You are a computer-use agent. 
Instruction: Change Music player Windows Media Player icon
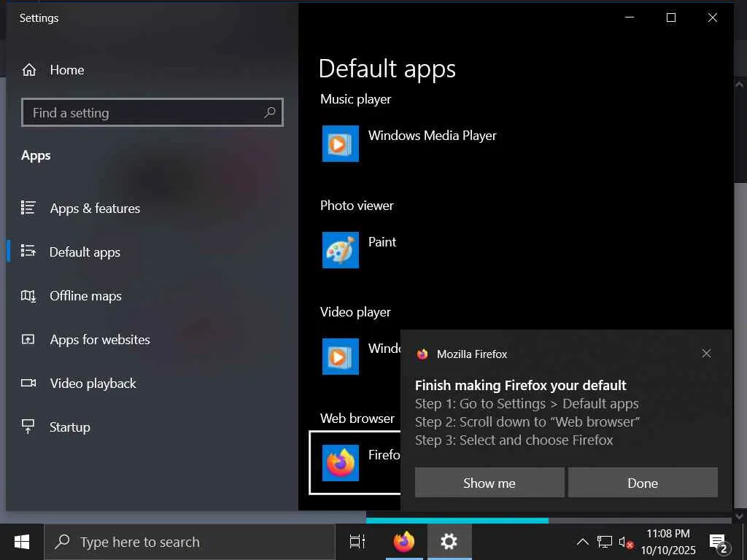click(x=340, y=144)
